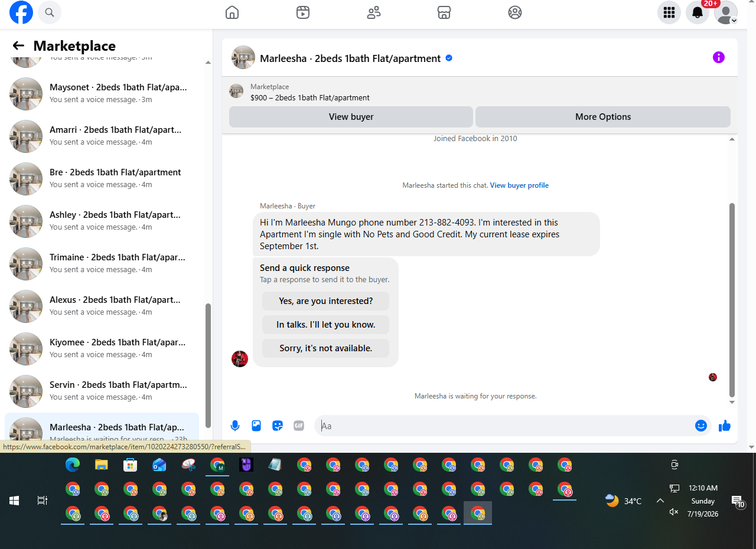The height and width of the screenshot is (549, 756).
Task: Click the muted volume icon
Action: click(674, 512)
